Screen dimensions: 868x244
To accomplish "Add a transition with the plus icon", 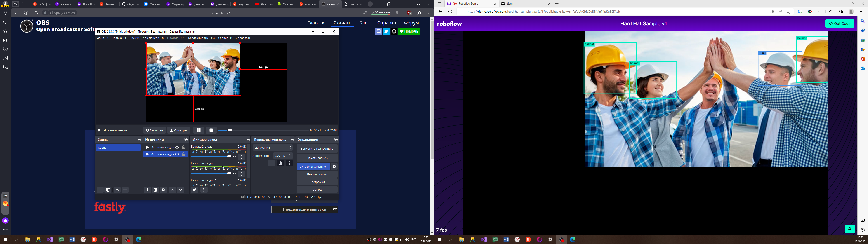I will click(x=271, y=163).
